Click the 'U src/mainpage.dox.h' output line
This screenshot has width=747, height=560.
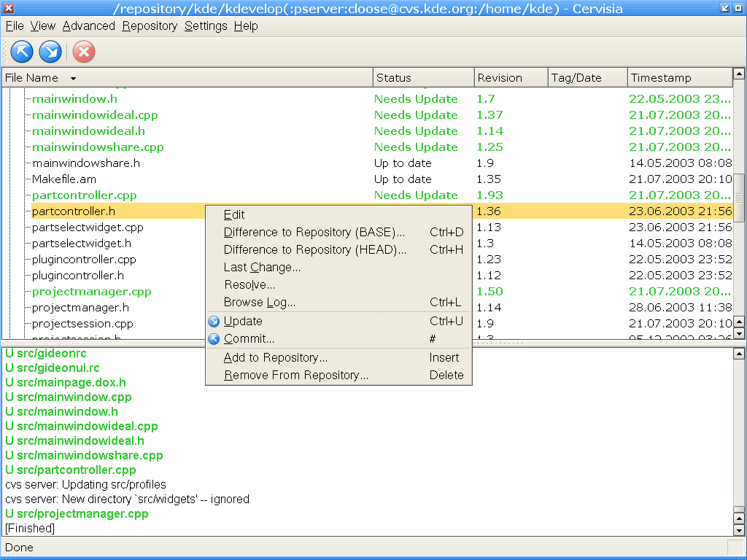click(x=66, y=383)
